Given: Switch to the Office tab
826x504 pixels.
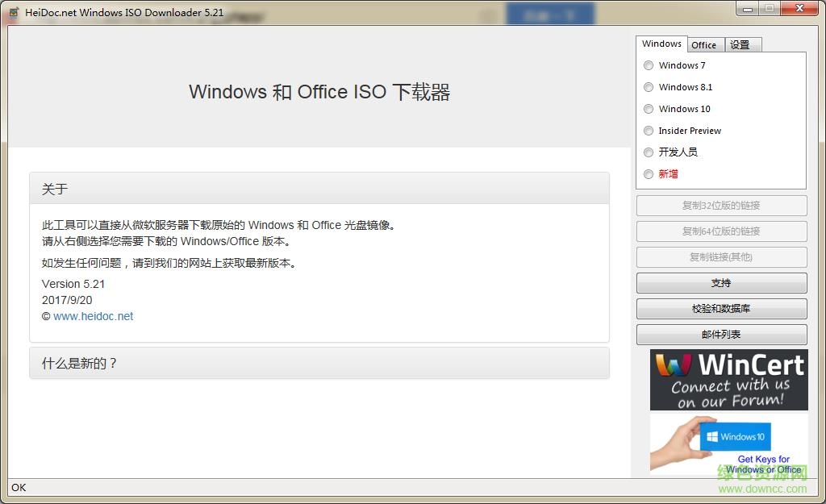Looking at the screenshot, I should coord(705,44).
